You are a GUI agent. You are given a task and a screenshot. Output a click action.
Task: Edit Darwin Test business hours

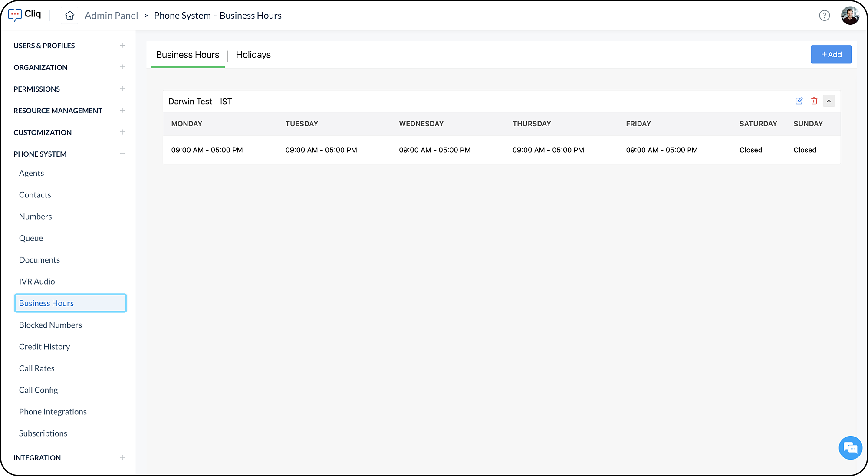pyautogui.click(x=799, y=101)
